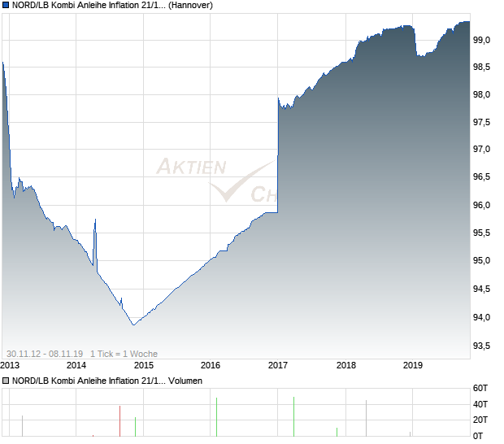504x444 pixels.
Task: Click the 2016 x-axis label
Action: 211,366
